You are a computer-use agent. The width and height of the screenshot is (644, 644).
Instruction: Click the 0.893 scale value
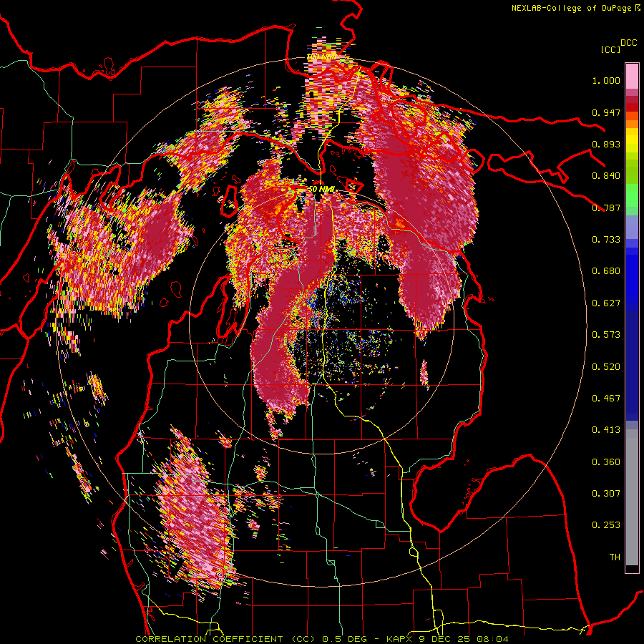pyautogui.click(x=606, y=144)
